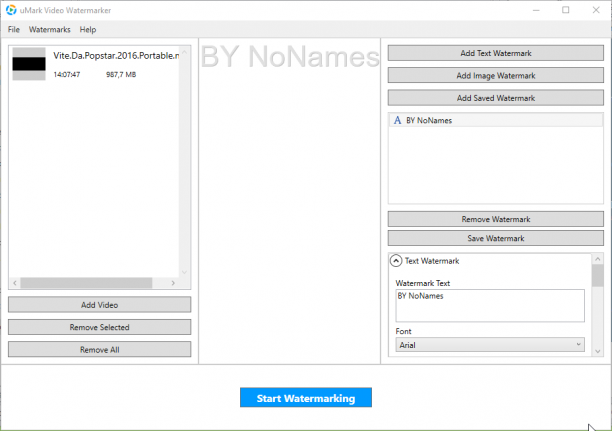Viewport: 612px width, 431px height.
Task: Click properties panel scroll down arrow
Action: pos(598,351)
